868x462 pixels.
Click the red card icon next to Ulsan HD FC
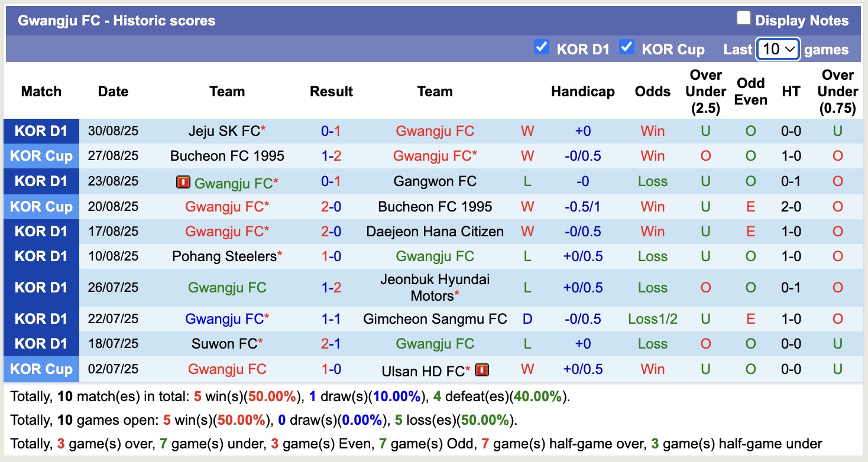click(x=482, y=369)
